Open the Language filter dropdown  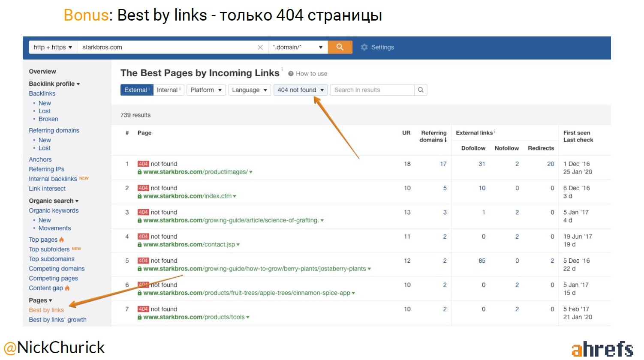(249, 90)
